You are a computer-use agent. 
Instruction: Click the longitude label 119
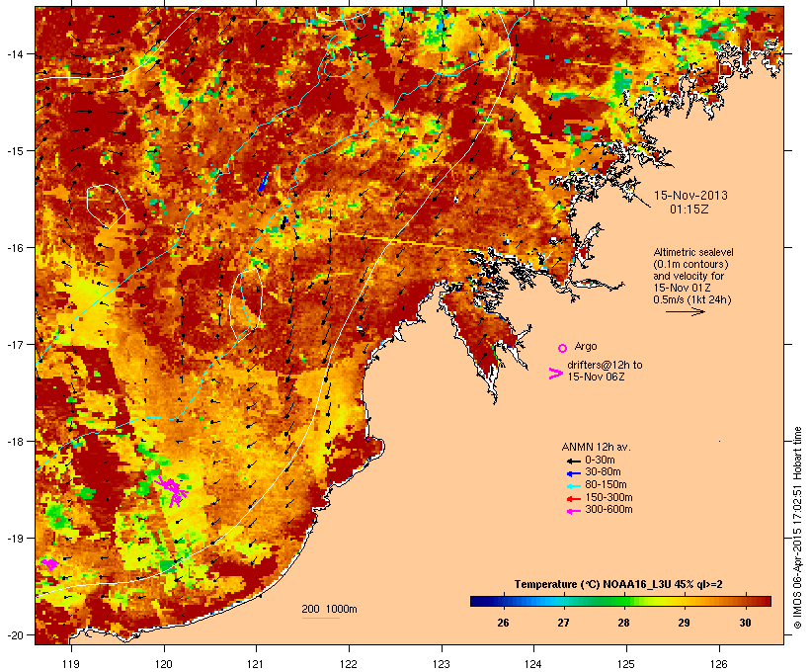pyautogui.click(x=71, y=664)
